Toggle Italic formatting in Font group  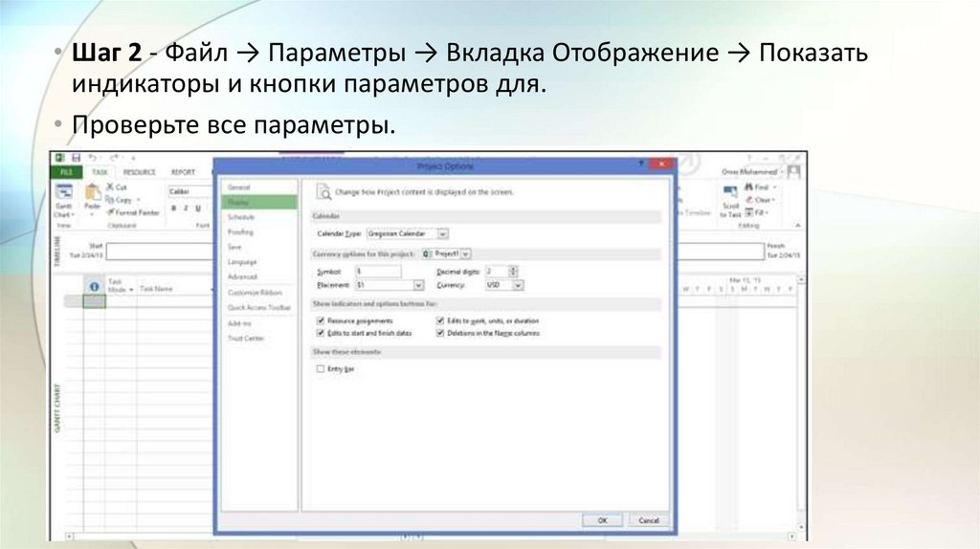pyautogui.click(x=186, y=209)
